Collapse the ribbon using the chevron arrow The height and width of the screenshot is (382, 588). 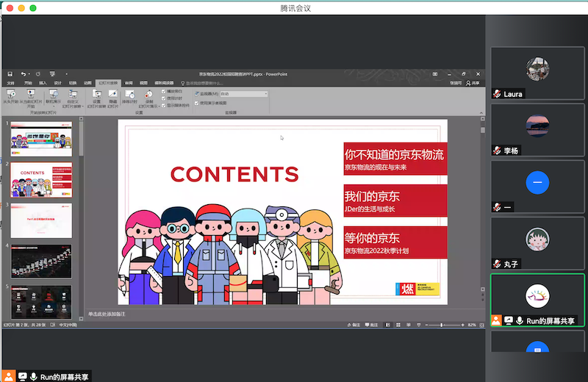pos(481,115)
